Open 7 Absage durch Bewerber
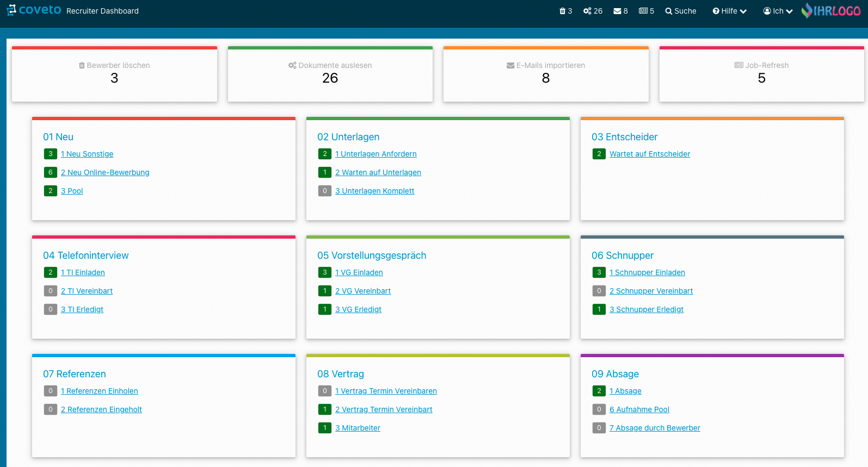868x467 pixels. [655, 428]
